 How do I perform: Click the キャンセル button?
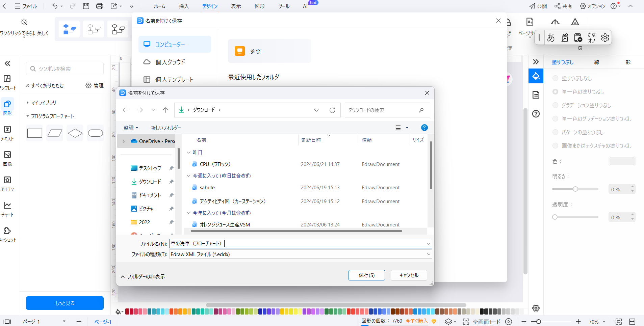click(409, 275)
